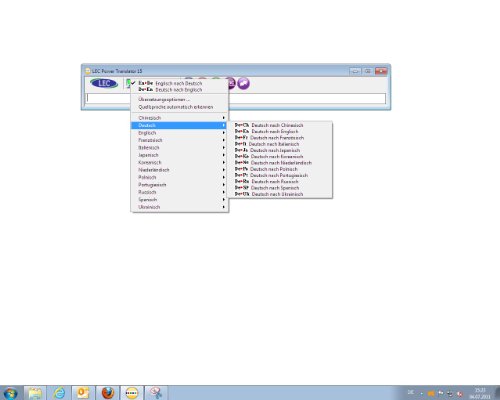The image size is (500, 400).
Task: Expand the Italienisch language submenu
Action: click(179, 148)
